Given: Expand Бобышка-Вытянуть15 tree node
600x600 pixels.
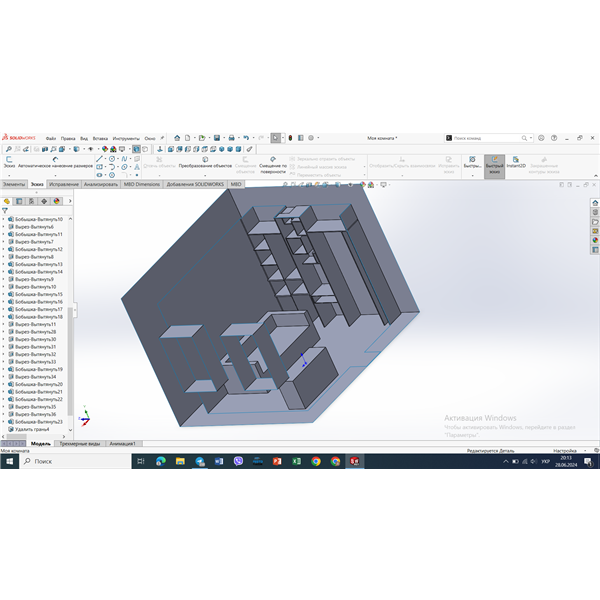Looking at the screenshot, I should pyautogui.click(x=4, y=294).
